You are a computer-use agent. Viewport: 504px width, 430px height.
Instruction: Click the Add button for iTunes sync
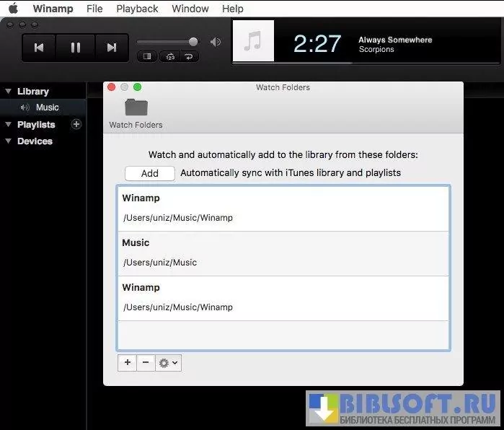(150, 173)
